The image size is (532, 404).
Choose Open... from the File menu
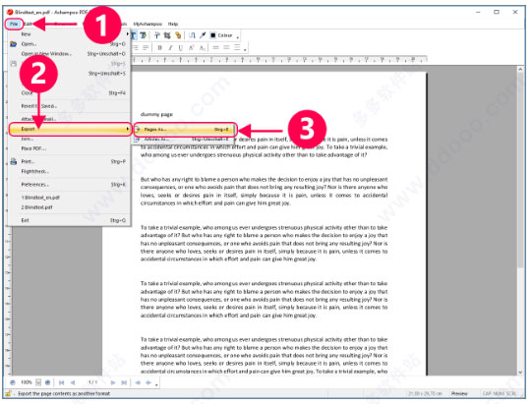[x=69, y=44]
